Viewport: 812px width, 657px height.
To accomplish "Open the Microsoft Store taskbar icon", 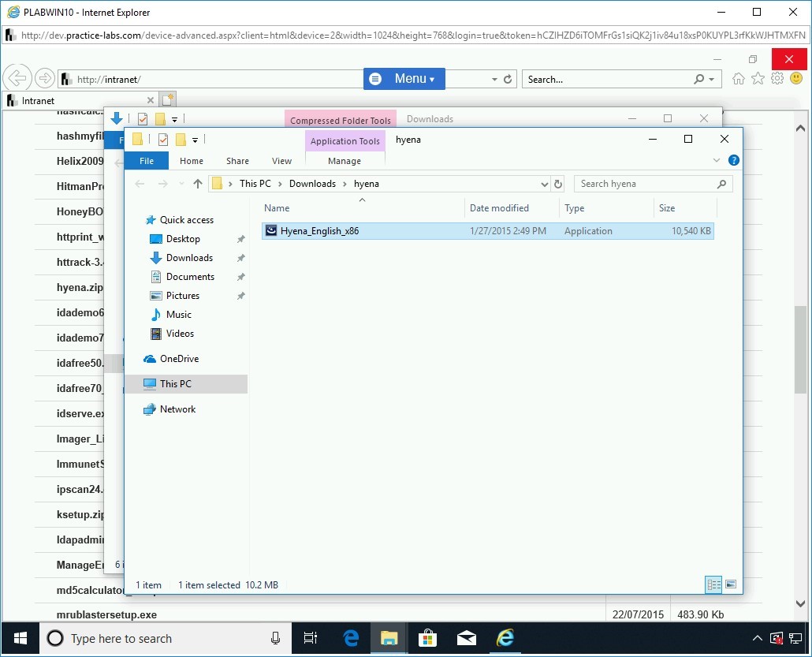I will click(x=428, y=638).
